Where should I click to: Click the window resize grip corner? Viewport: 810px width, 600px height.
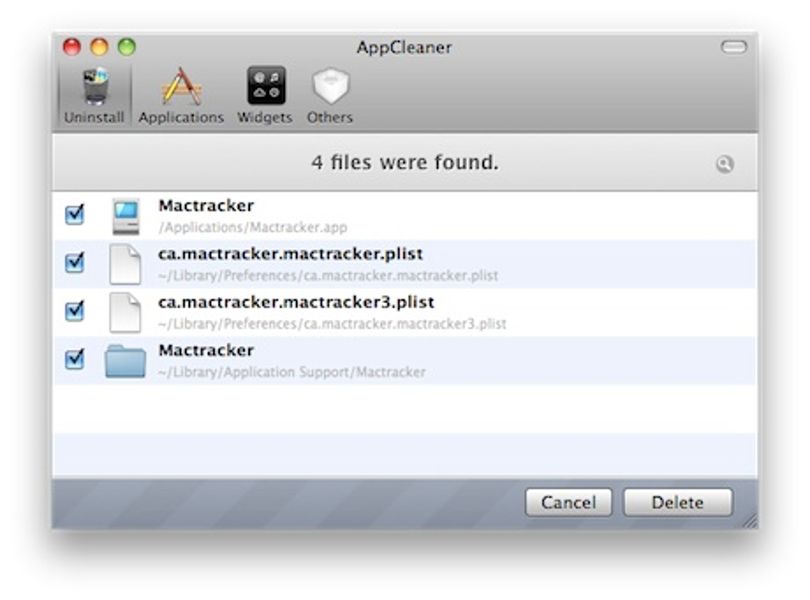coord(750,521)
